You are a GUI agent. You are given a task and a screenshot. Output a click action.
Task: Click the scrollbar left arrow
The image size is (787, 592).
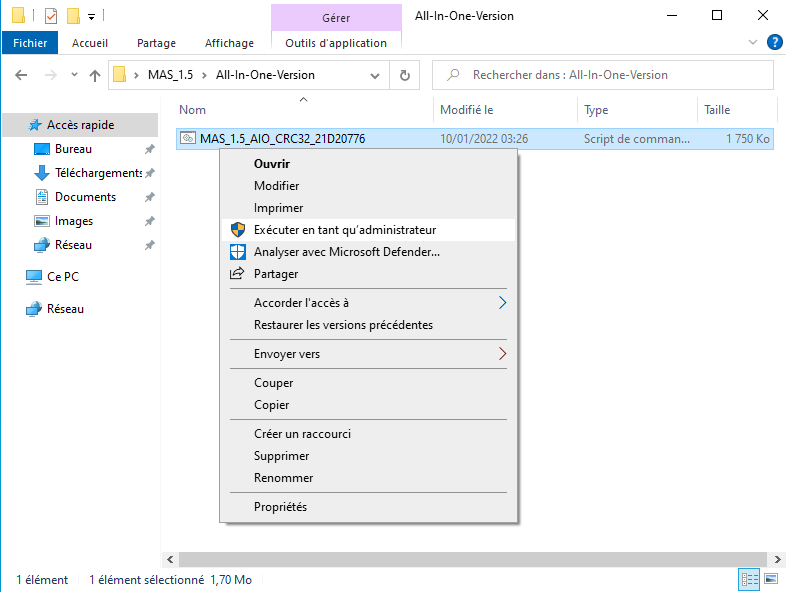(170, 559)
